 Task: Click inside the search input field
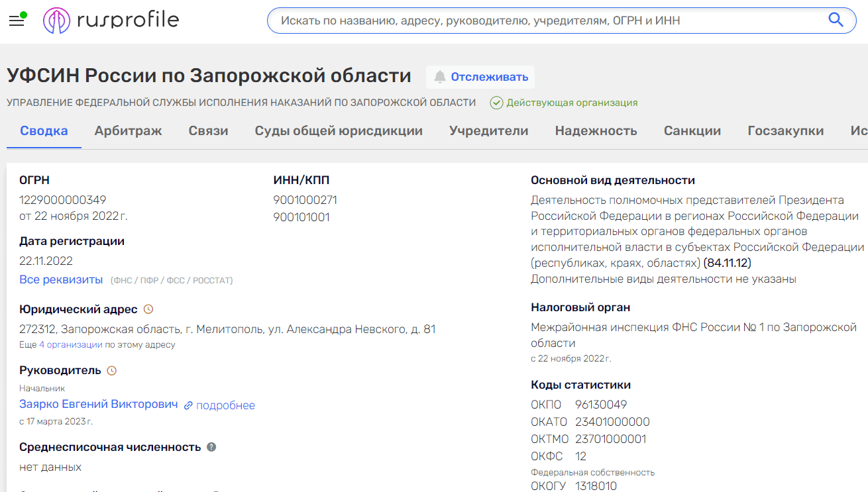[530, 20]
